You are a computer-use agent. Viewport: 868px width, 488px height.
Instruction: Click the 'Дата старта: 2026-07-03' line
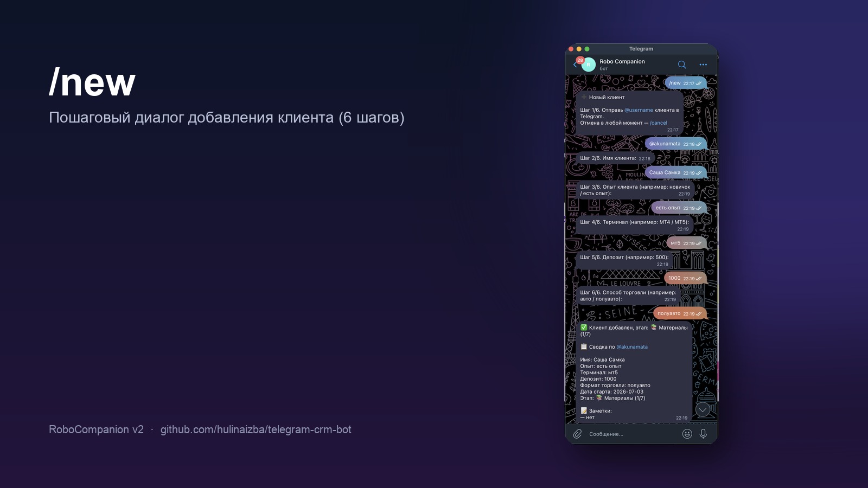click(612, 391)
